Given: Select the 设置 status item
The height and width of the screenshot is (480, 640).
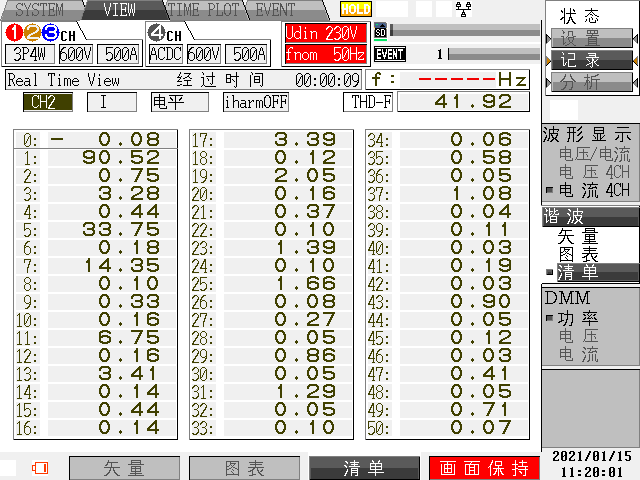Looking at the screenshot, I should (591, 39).
